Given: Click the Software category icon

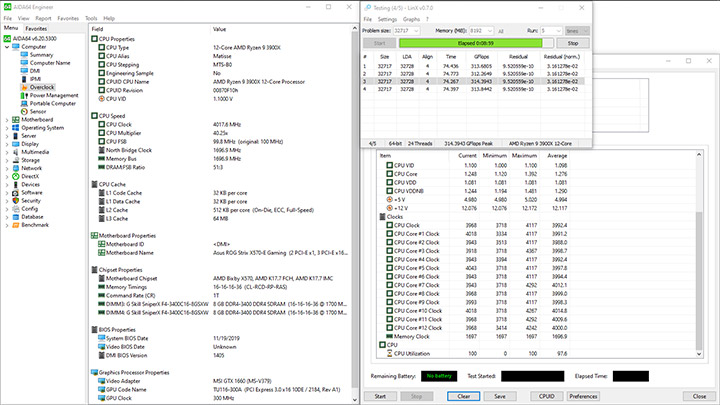Looking at the screenshot, I should pyautogui.click(x=16, y=192).
